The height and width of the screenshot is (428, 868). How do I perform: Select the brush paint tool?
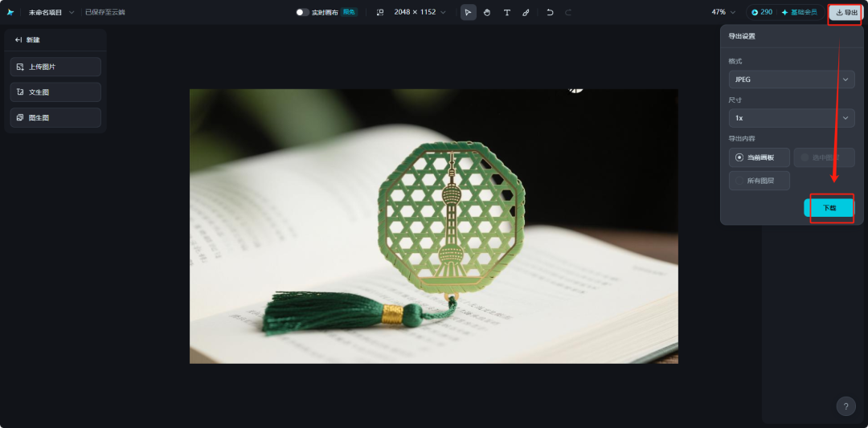coord(526,12)
